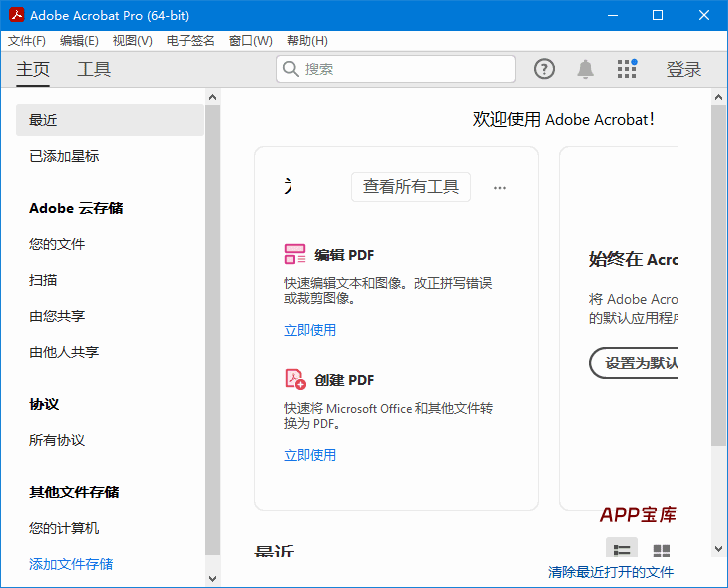Select 已添加星标 in the sidebar
The image size is (728, 588).
[64, 156]
